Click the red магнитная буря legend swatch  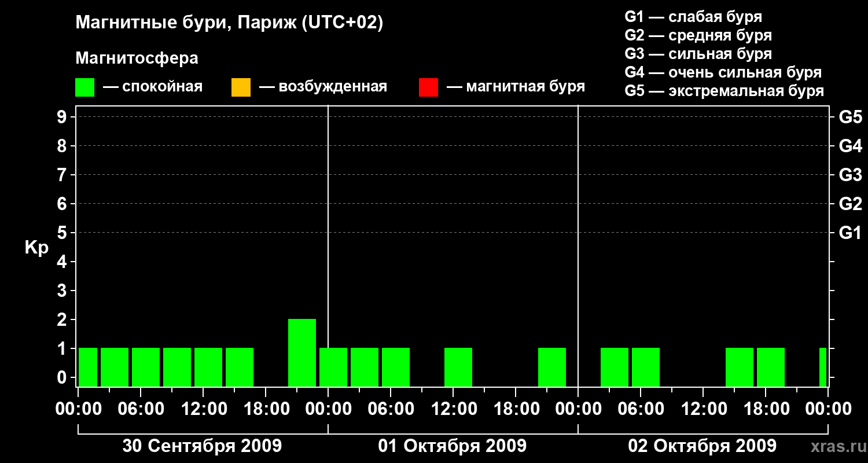[428, 87]
